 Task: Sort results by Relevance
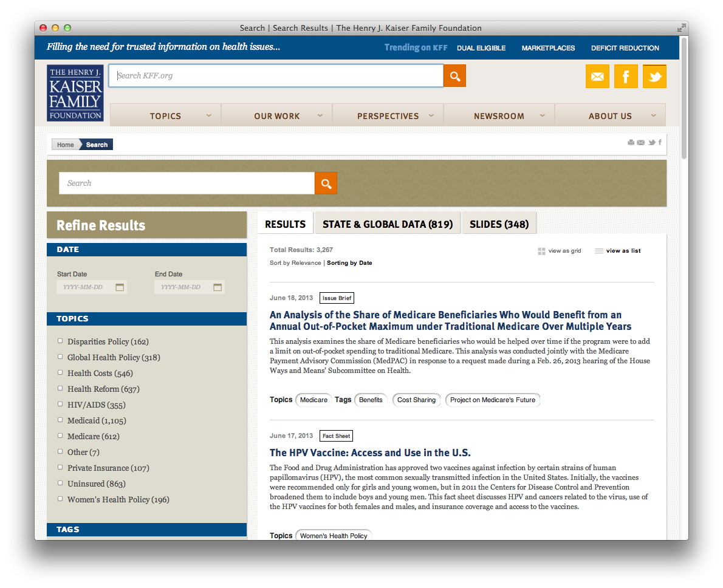pos(295,263)
